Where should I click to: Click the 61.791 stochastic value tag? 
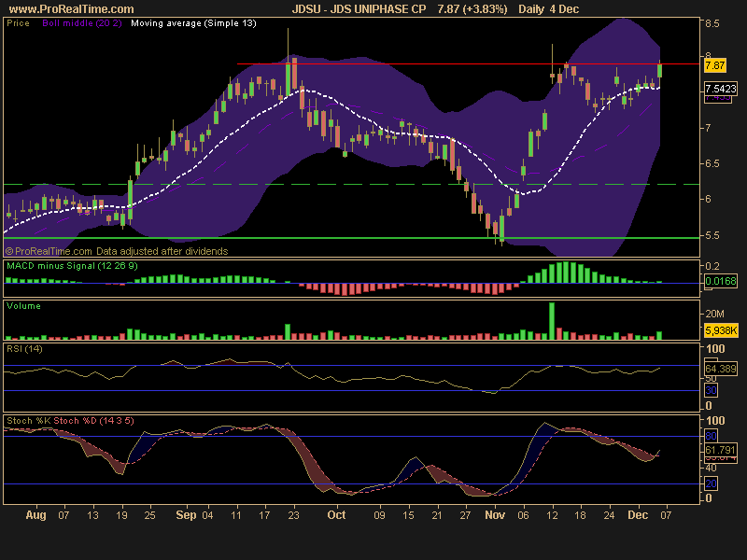tap(721, 450)
